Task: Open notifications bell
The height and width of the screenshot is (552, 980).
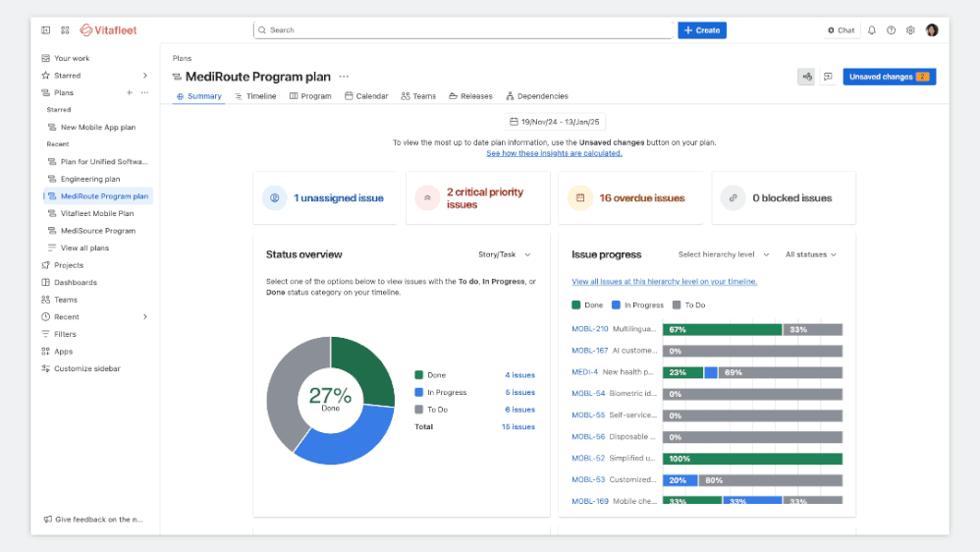Action: click(x=871, y=30)
